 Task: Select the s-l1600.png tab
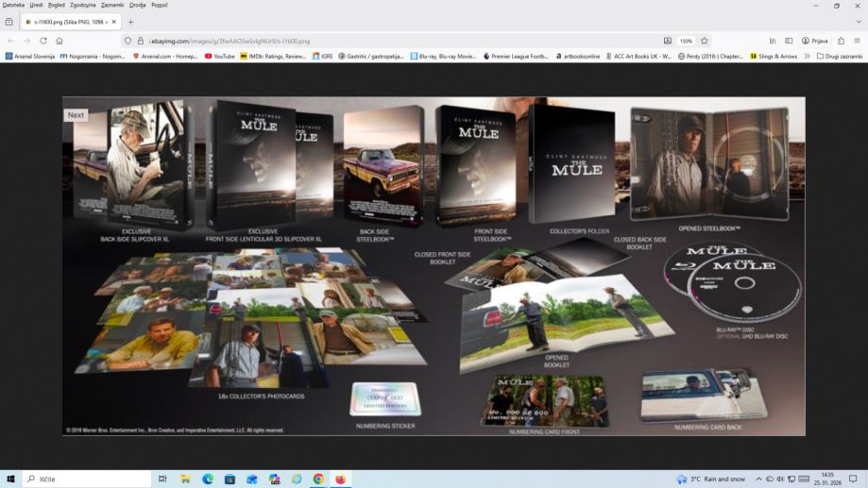pos(71,22)
